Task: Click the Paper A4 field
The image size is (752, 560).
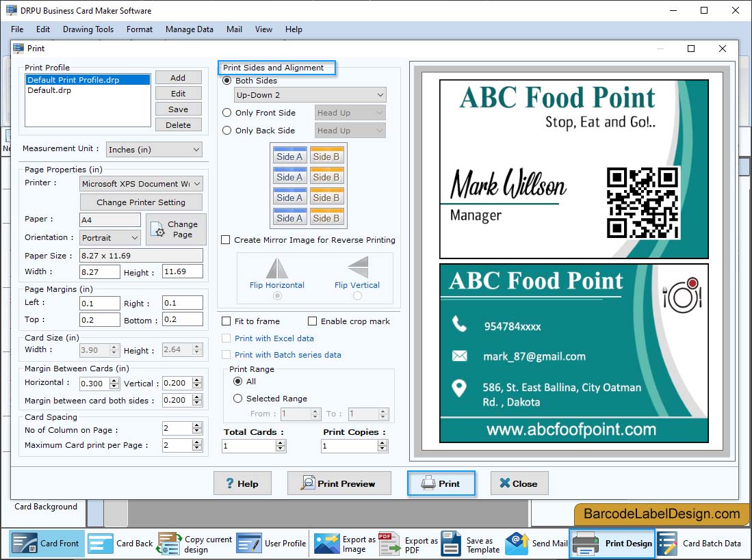Action: (x=110, y=220)
